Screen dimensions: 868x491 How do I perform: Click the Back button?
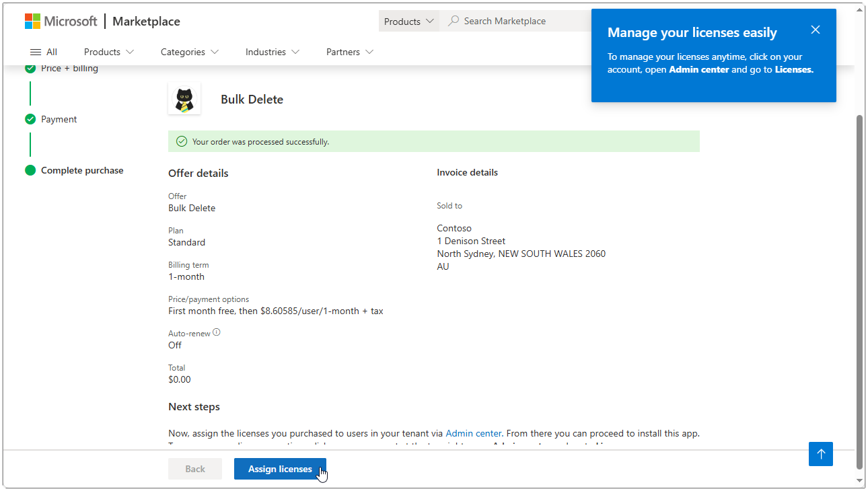[x=195, y=469]
